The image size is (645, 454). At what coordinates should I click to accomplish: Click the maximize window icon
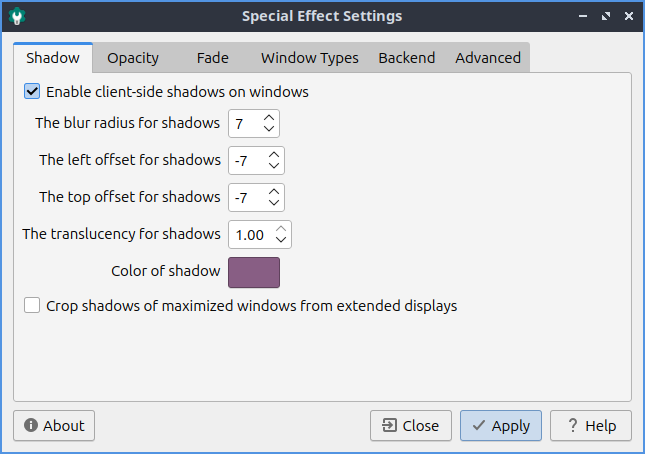pyautogui.click(x=605, y=16)
